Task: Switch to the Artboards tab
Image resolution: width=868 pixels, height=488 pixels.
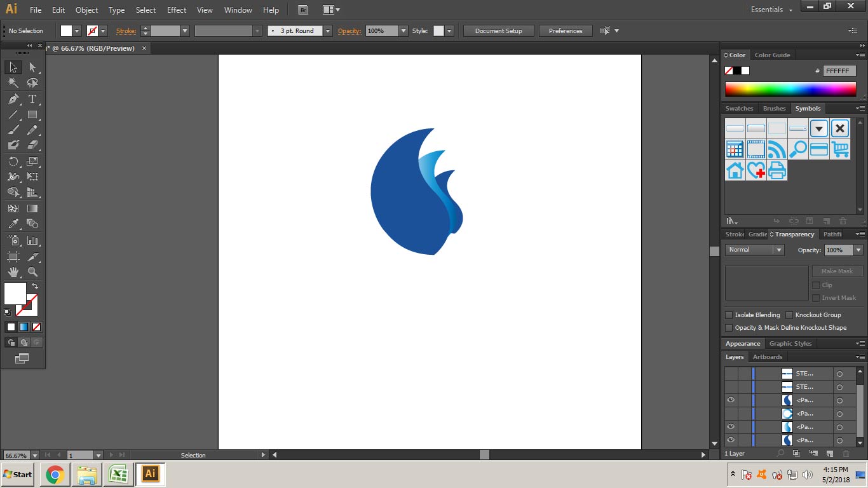Action: point(768,357)
